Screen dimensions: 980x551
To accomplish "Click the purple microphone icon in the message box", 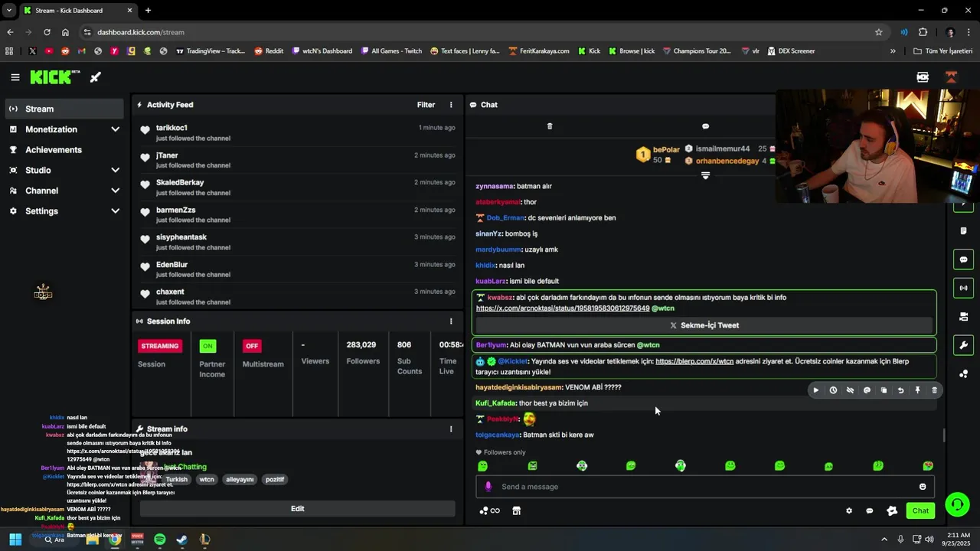I will point(488,487).
